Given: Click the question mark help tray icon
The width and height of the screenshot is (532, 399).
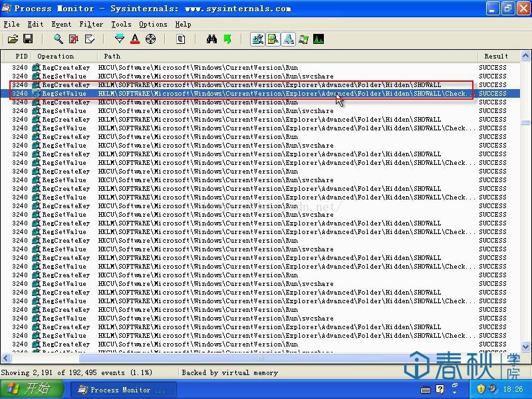Looking at the screenshot, I should click(x=440, y=389).
